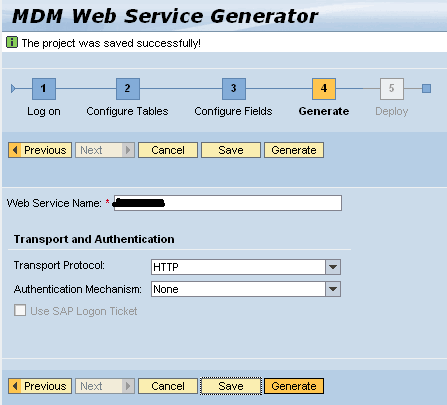Go to roadmap step 3 Configure Fields
The image size is (447, 405).
coord(234,89)
